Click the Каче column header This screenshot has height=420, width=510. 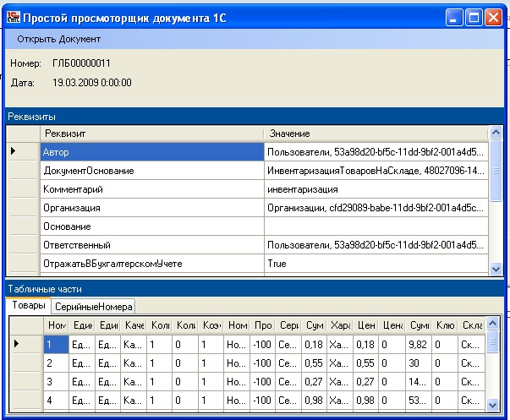[134, 325]
